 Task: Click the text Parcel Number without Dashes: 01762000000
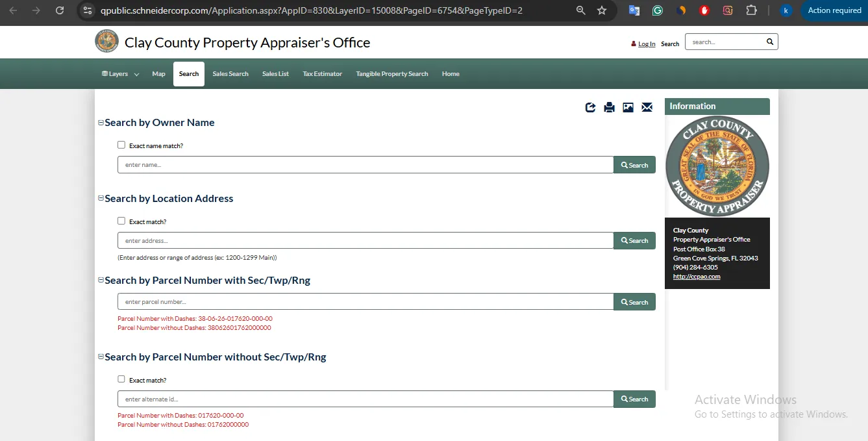[183, 425]
